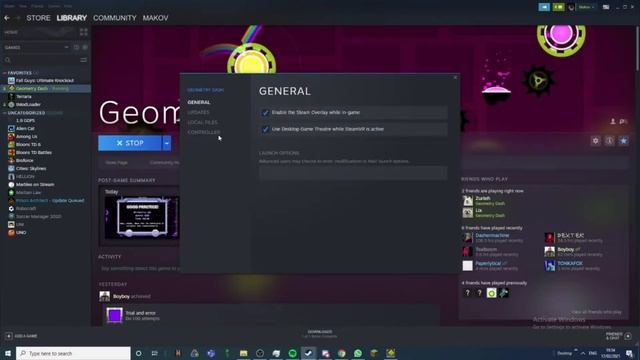Screen dimensions: 640x360
Task: Click the Cortana circle icon
Action: pos(138,353)
